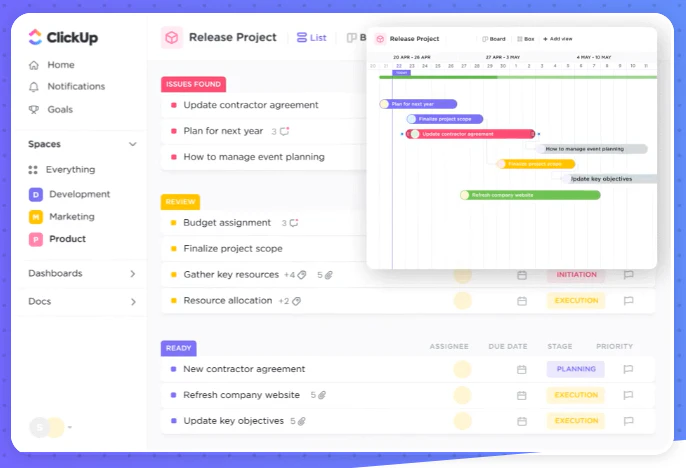This screenshot has width=686, height=468.
Task: Open comments on Budget assignment
Action: [294, 223]
